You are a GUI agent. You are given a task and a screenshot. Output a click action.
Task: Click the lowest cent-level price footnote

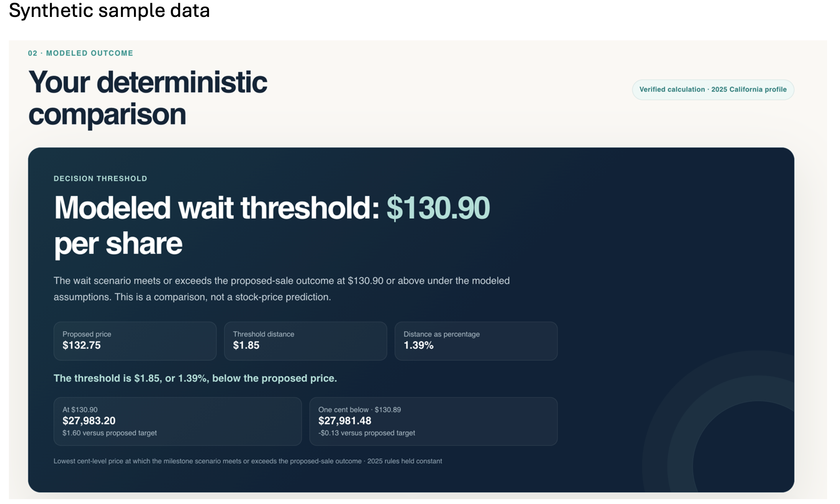[x=248, y=461]
